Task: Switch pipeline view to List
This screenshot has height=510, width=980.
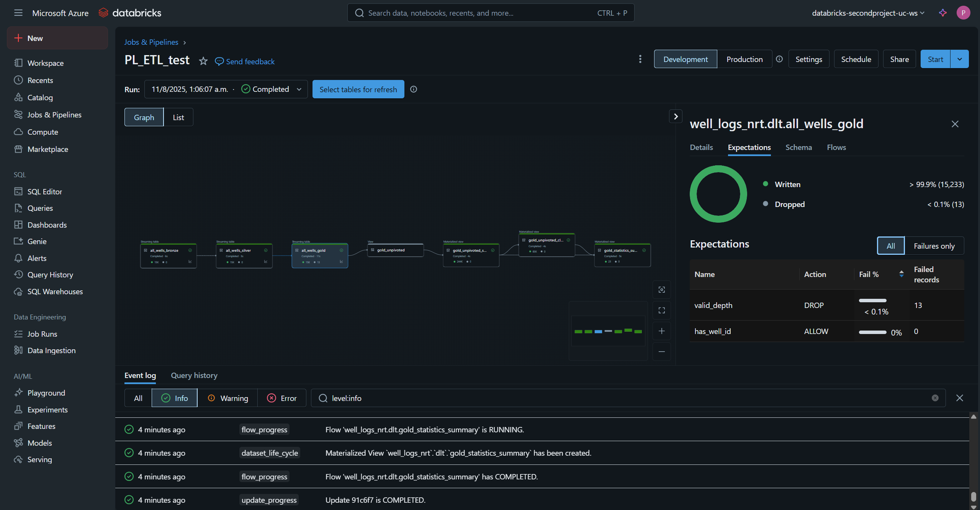Action: (x=178, y=117)
